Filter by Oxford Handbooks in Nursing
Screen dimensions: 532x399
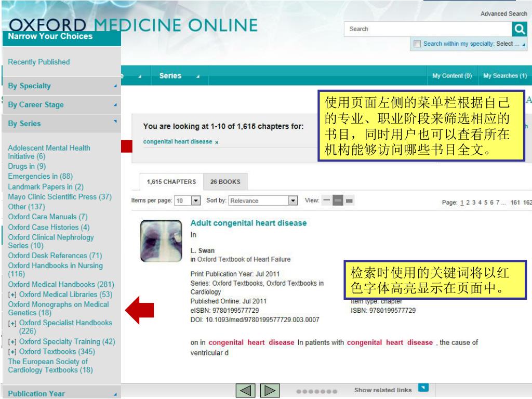pyautogui.click(x=55, y=270)
